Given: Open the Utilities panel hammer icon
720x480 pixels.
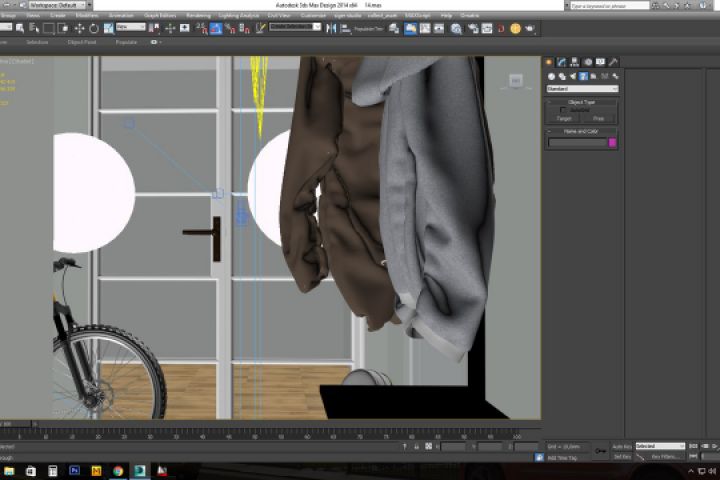Looking at the screenshot, I should point(614,63).
